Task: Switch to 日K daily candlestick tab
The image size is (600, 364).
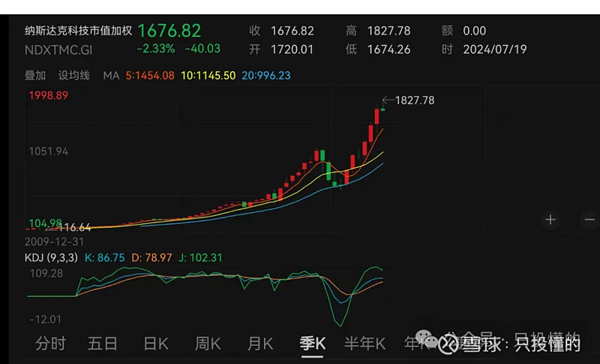Action: point(156,344)
